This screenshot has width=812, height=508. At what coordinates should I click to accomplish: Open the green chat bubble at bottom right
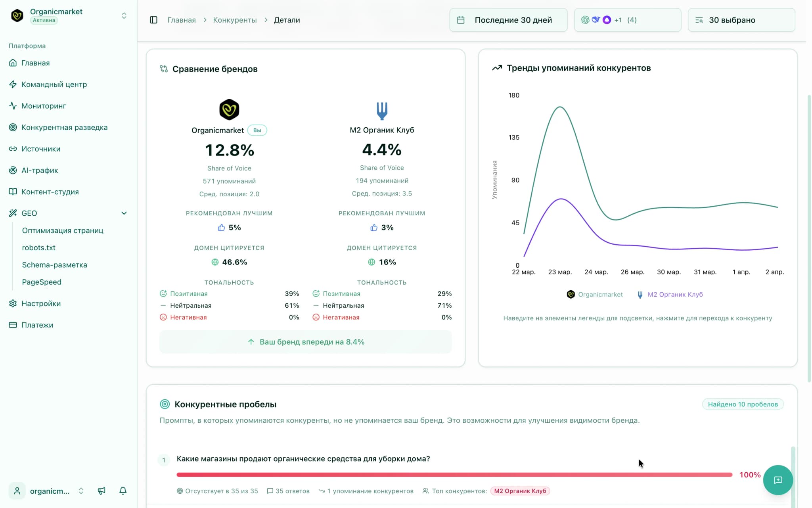(x=778, y=480)
